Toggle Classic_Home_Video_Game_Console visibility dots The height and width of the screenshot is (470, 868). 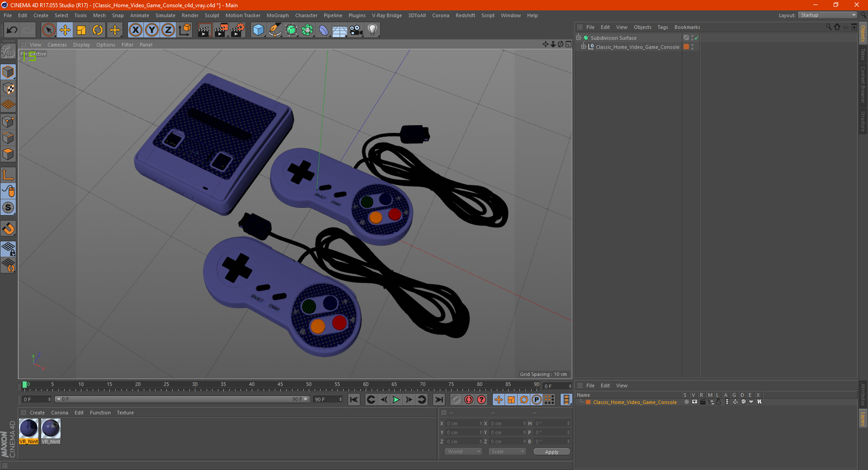point(692,47)
